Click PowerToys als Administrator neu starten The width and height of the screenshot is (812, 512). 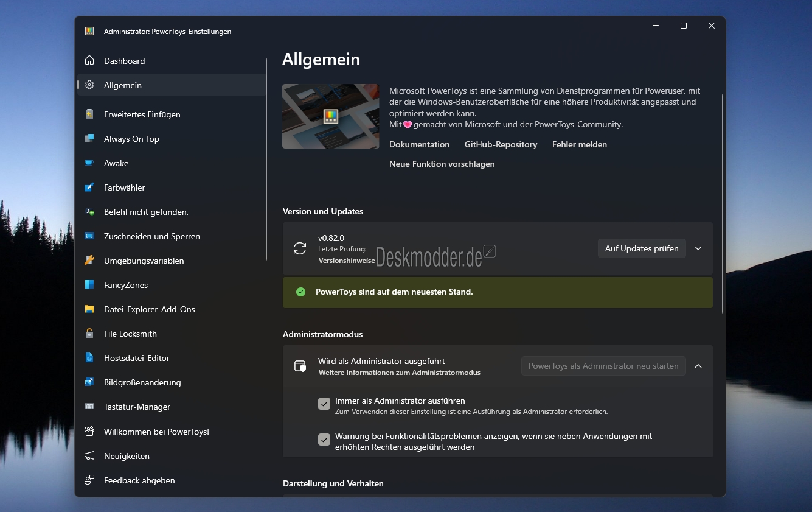[x=603, y=366]
